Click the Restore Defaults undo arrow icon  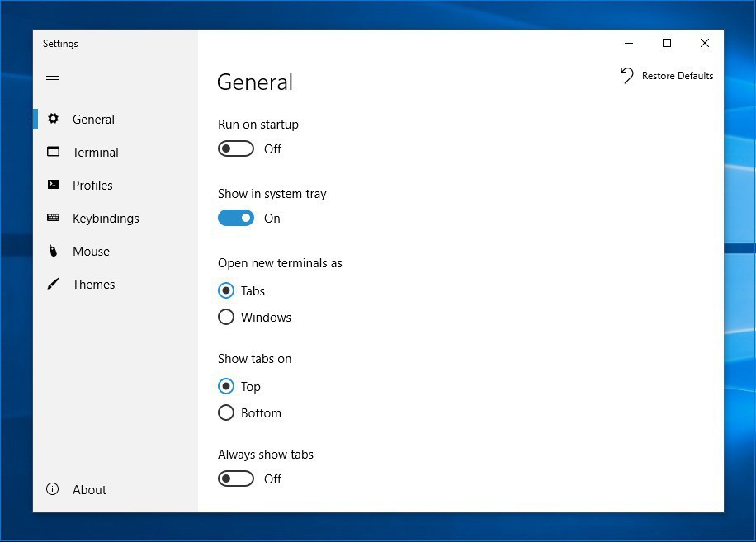(x=627, y=75)
